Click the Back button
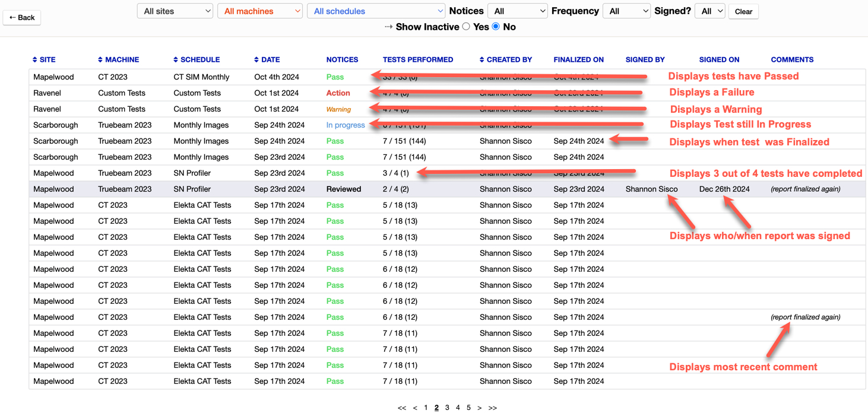Viewport: 868px width, 416px height. pyautogui.click(x=22, y=17)
